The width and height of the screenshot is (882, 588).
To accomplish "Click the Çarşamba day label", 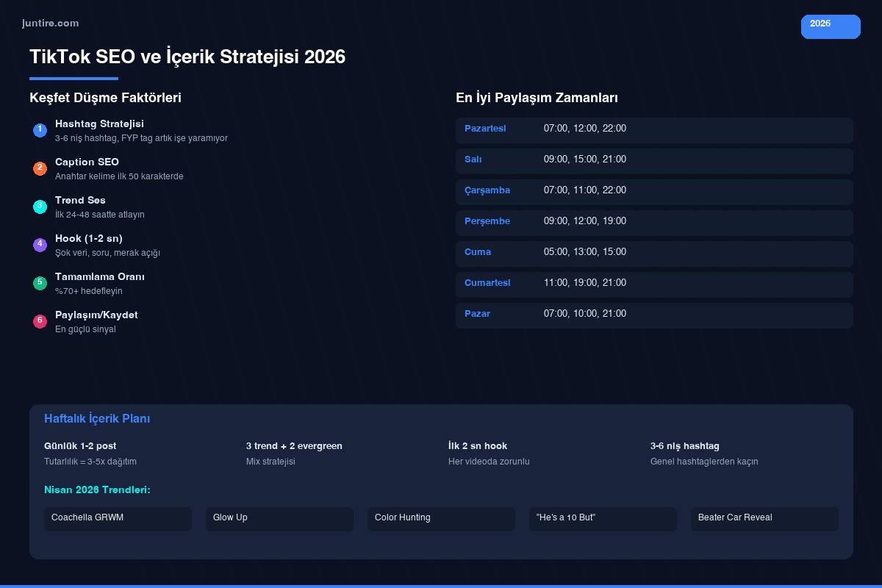I will [487, 191].
